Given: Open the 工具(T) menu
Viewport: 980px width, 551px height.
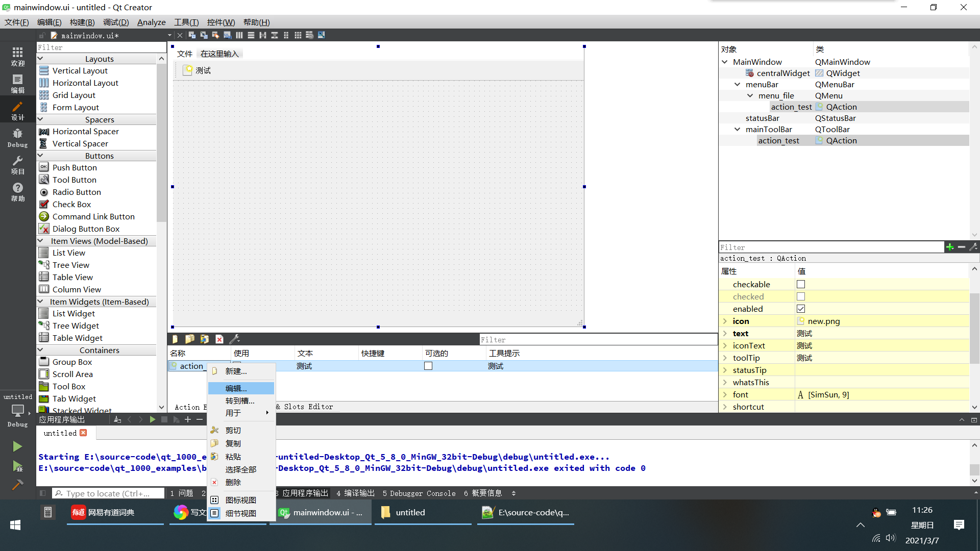Looking at the screenshot, I should coord(186,22).
